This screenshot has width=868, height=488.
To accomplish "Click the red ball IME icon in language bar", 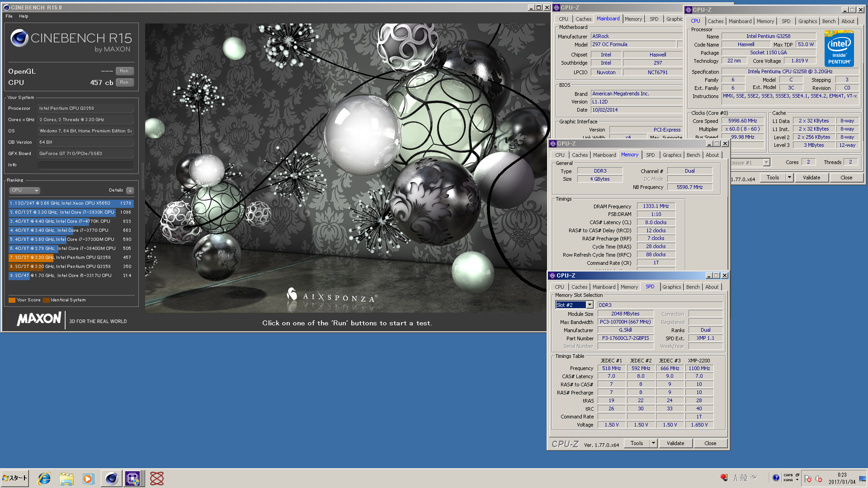I will pos(724,478).
